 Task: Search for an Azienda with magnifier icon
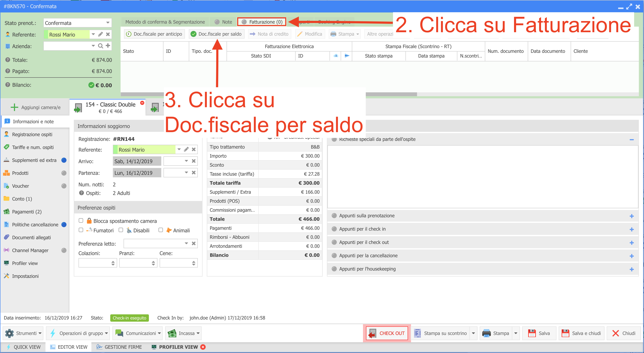click(x=100, y=46)
